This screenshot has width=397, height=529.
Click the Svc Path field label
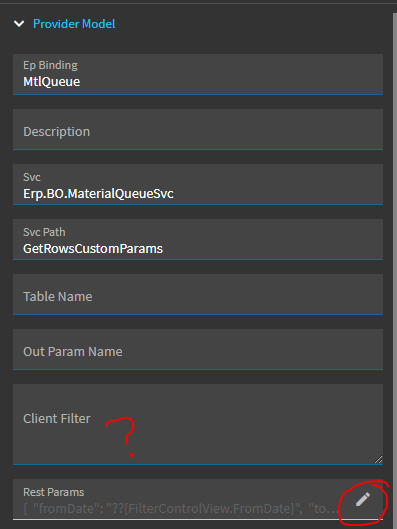(44, 232)
